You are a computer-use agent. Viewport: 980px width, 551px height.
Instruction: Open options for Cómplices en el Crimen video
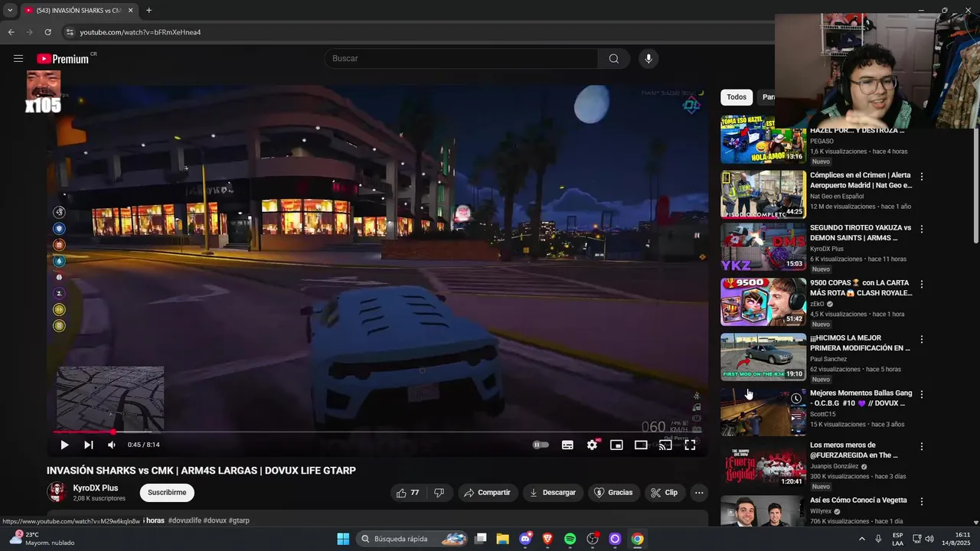tap(922, 177)
